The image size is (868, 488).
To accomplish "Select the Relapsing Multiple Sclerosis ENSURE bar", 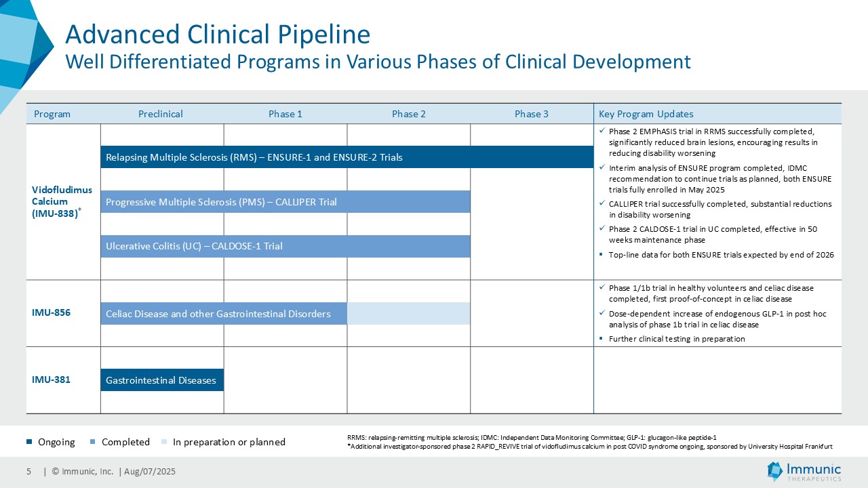I will tap(347, 157).
